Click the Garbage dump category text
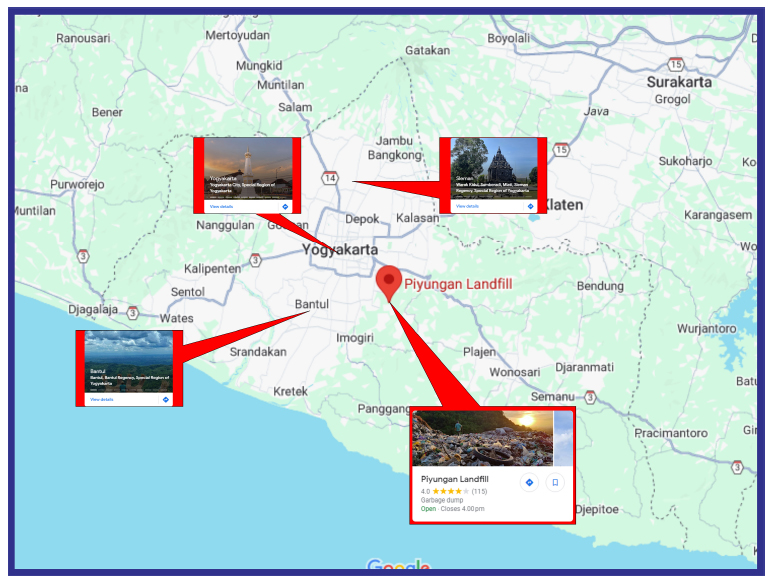 442,500
